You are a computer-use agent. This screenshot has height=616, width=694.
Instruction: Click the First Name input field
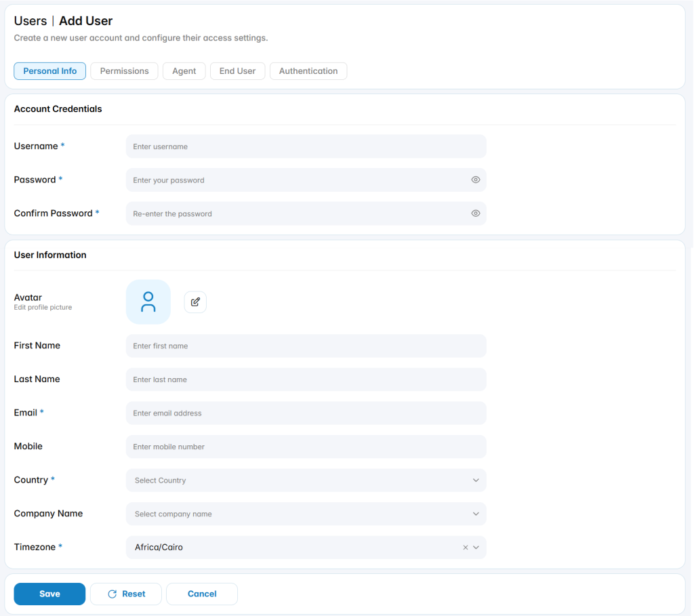coord(306,346)
